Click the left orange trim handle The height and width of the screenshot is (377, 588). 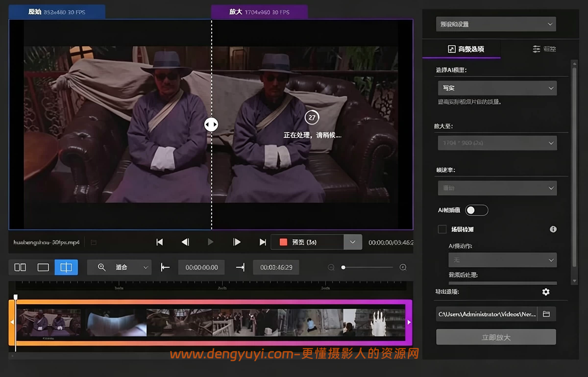(12, 322)
